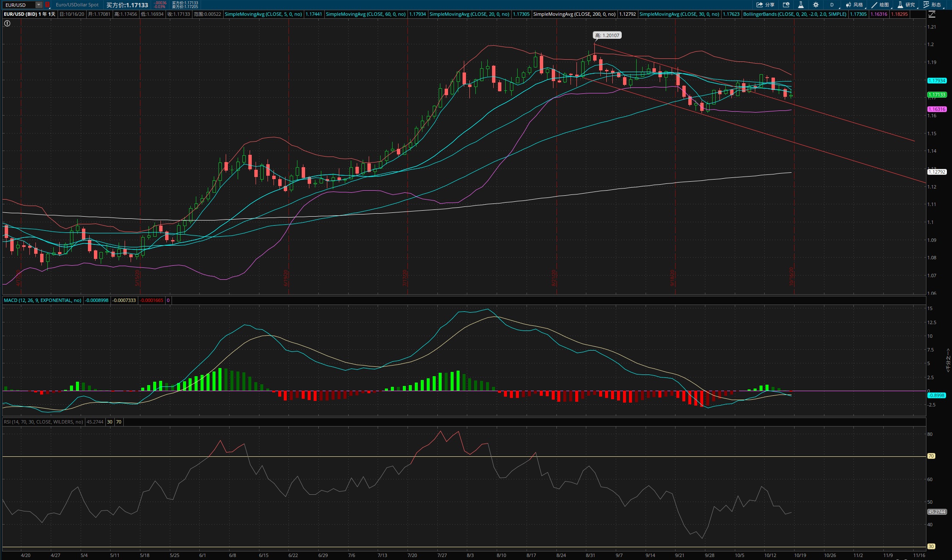Click the 分享 share button

766,5
